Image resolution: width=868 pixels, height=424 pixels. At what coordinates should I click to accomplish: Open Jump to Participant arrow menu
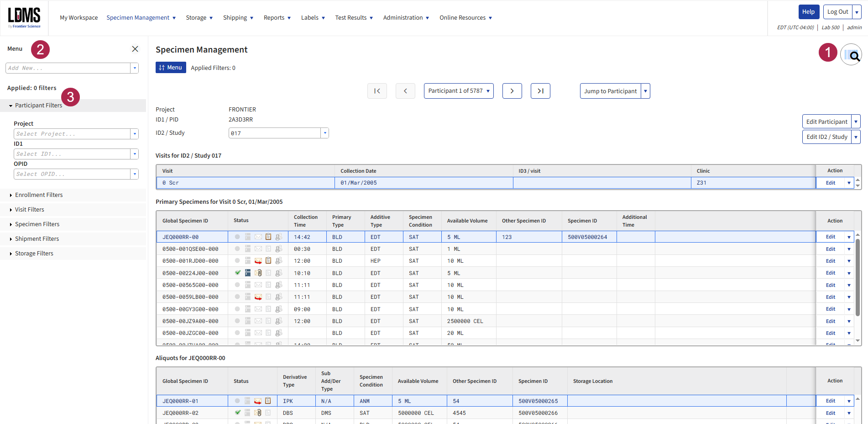pyautogui.click(x=645, y=91)
